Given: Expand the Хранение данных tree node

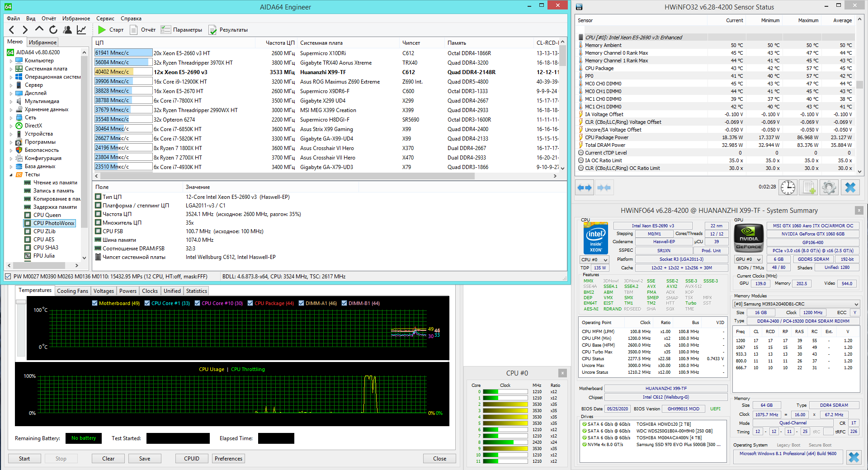Looking at the screenshot, I should 11,109.
